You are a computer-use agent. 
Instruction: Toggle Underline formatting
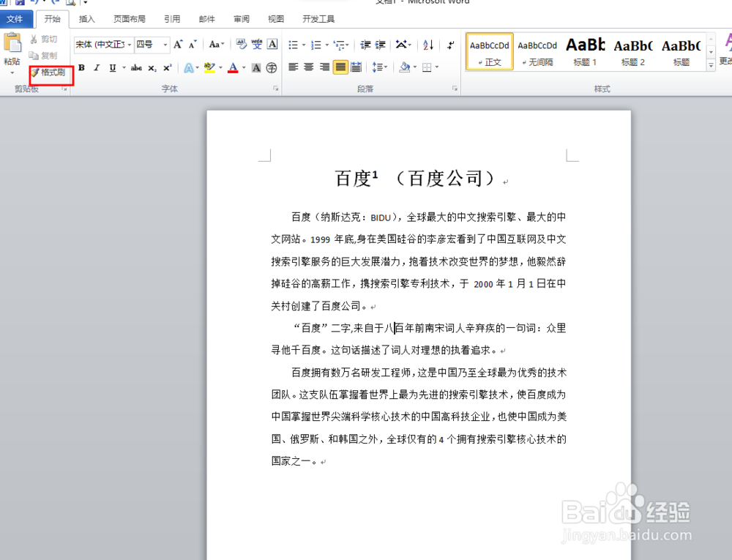coord(113,68)
